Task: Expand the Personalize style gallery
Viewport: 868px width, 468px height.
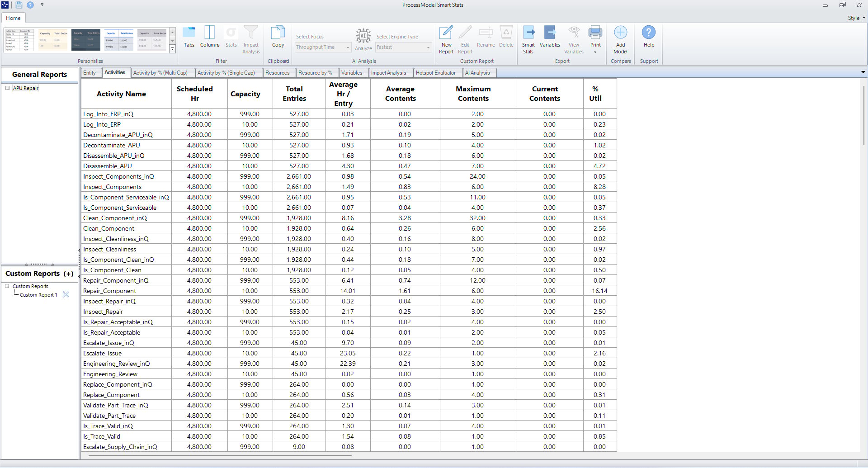Action: pyautogui.click(x=172, y=49)
